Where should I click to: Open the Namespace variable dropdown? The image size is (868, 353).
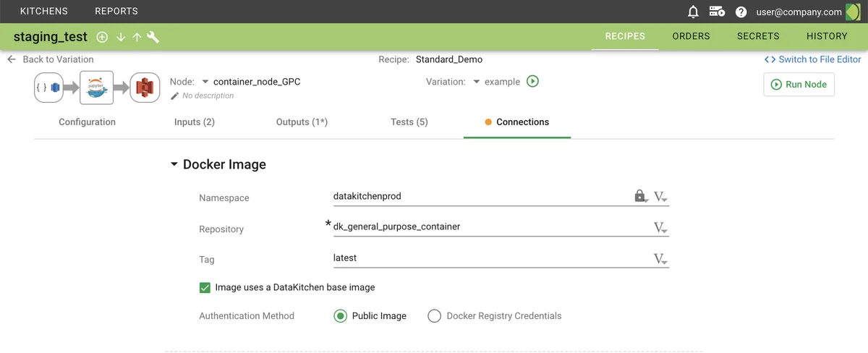click(x=660, y=197)
